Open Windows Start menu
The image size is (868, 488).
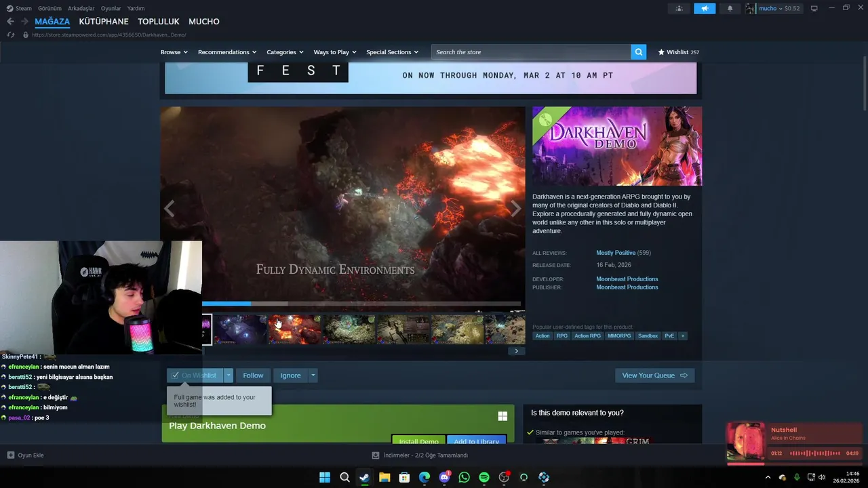[x=325, y=477]
